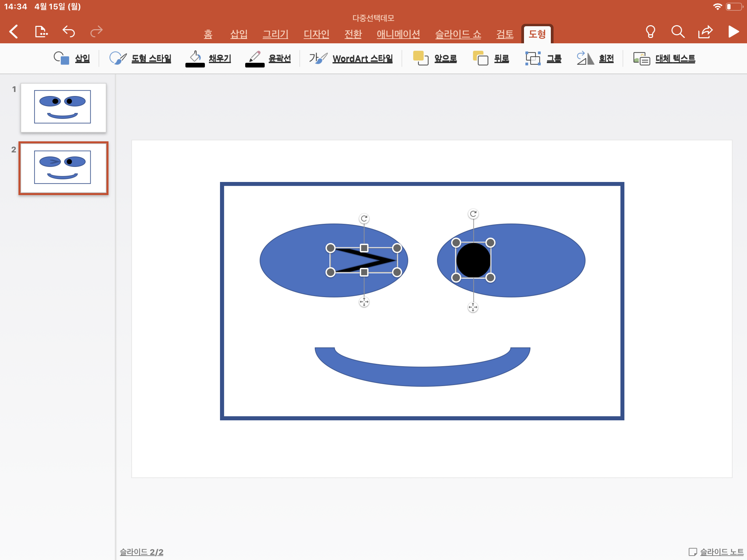Click rotate handle above the black circle
This screenshot has height=560, width=747.
[473, 214]
